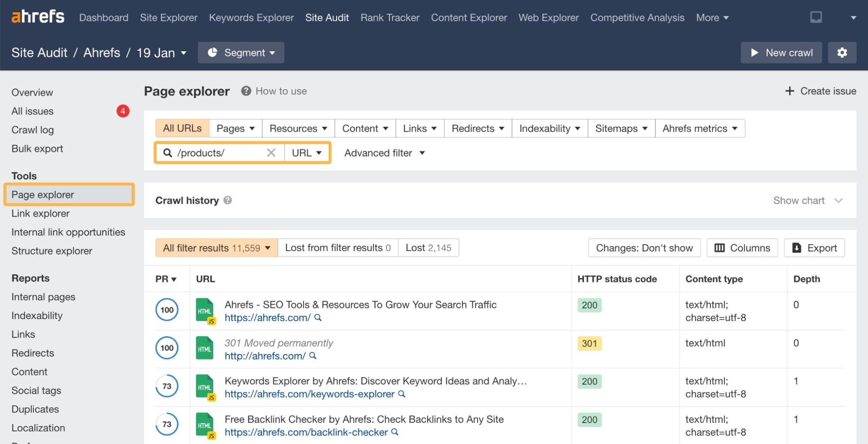Click the Ahrefs logo
The width and height of the screenshot is (868, 444).
point(37,17)
